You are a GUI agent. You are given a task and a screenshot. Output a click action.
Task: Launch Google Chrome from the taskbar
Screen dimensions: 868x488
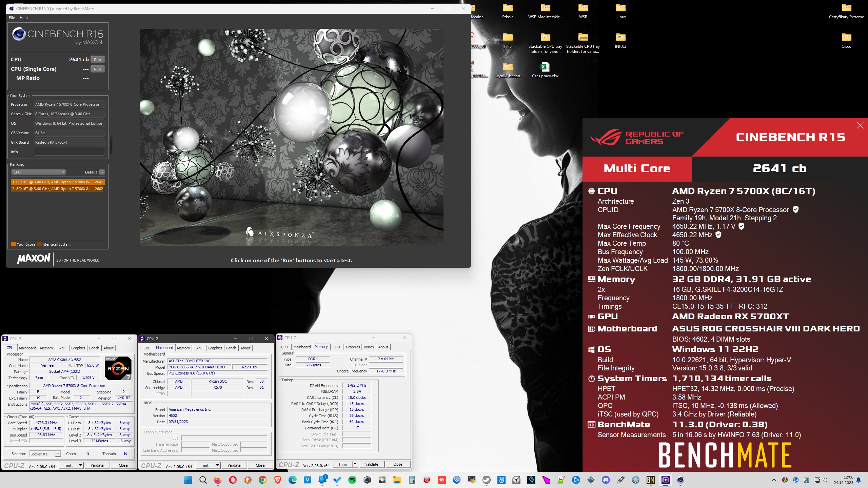[x=262, y=480]
